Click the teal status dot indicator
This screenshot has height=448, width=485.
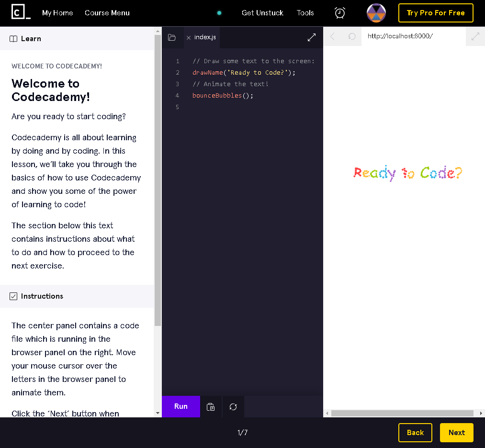[x=219, y=13]
